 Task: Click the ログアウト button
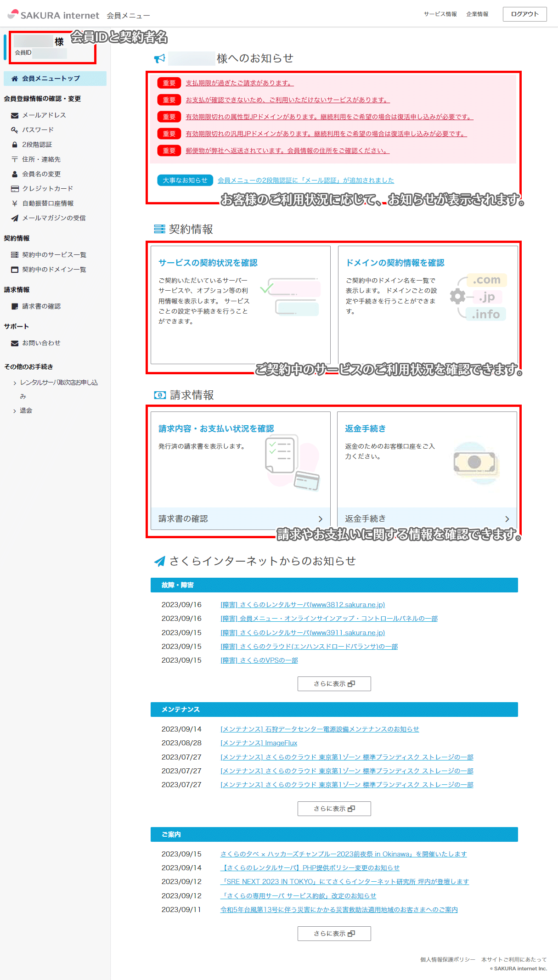(x=524, y=14)
